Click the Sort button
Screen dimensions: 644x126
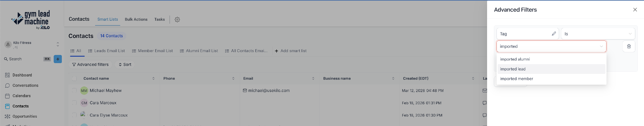click(125, 64)
